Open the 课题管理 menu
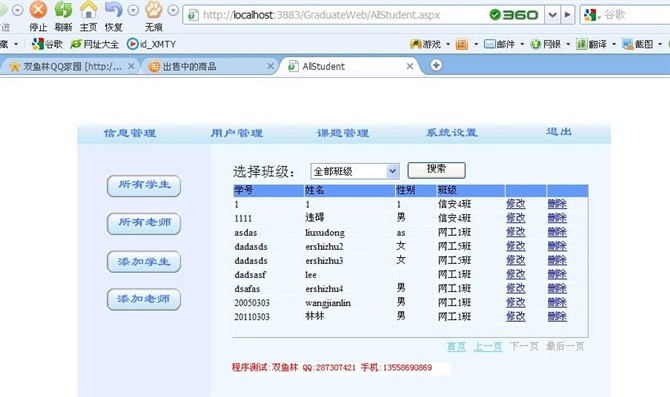Image resolution: width=670 pixels, height=397 pixels. 343,133
